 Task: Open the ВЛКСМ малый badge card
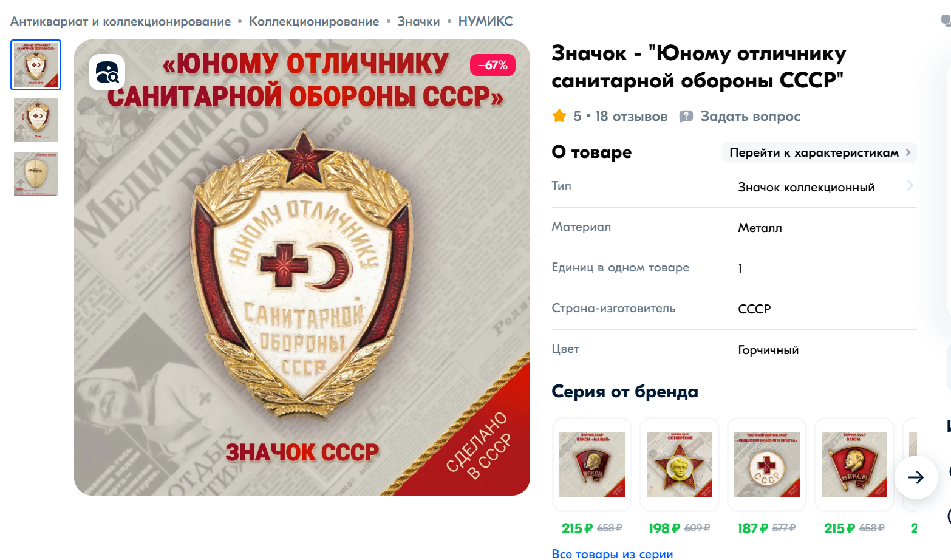[592, 465]
